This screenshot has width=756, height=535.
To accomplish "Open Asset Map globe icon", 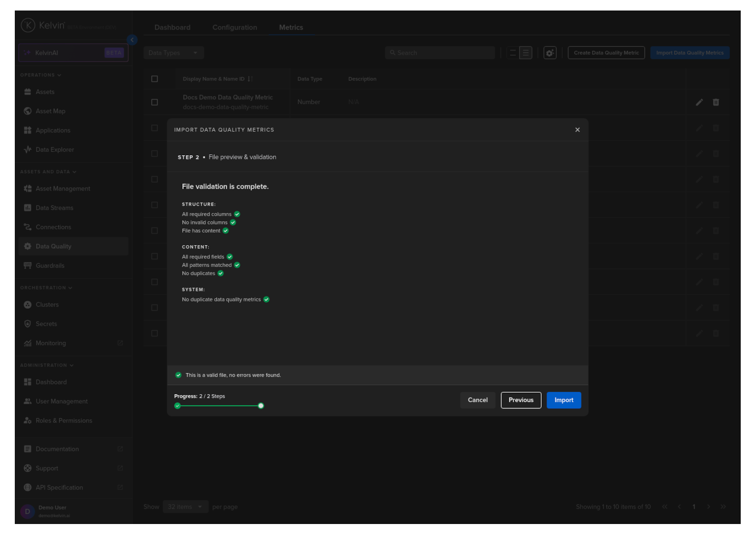I will (28, 111).
